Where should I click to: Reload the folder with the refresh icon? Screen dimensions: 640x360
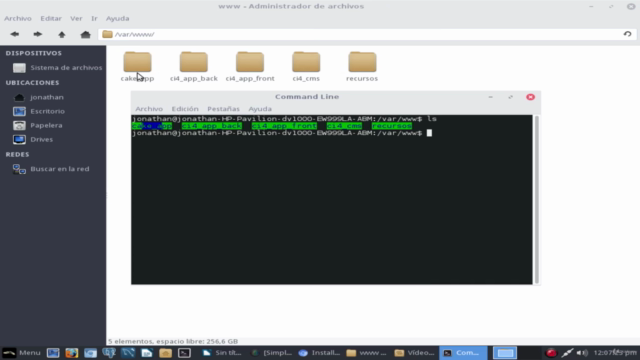click(627, 34)
